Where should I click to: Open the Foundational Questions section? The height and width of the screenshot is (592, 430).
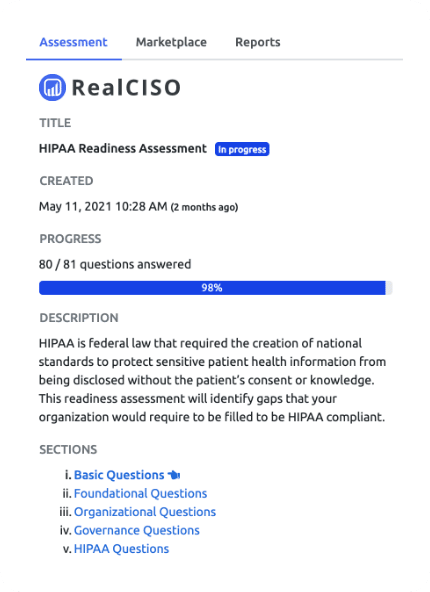140,493
